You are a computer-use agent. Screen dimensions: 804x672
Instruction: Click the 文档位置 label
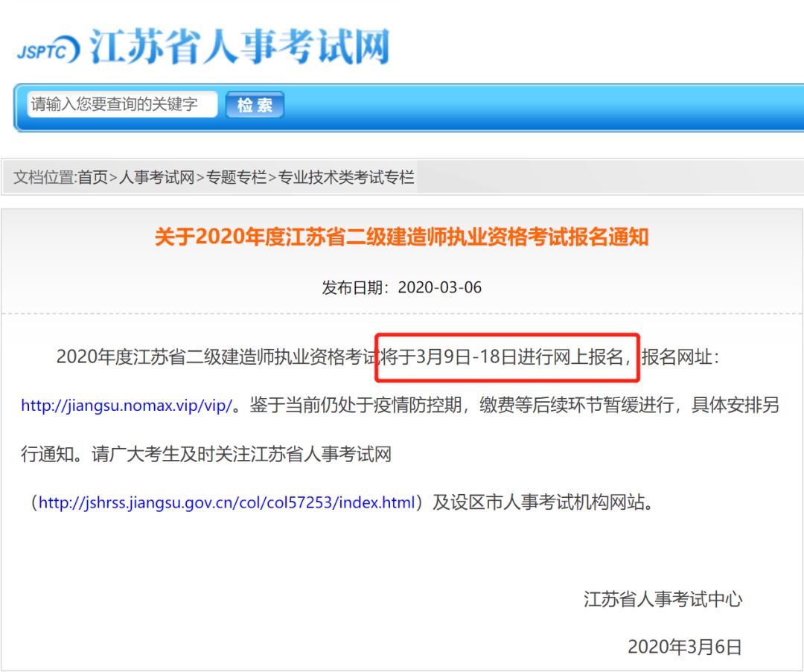44,177
